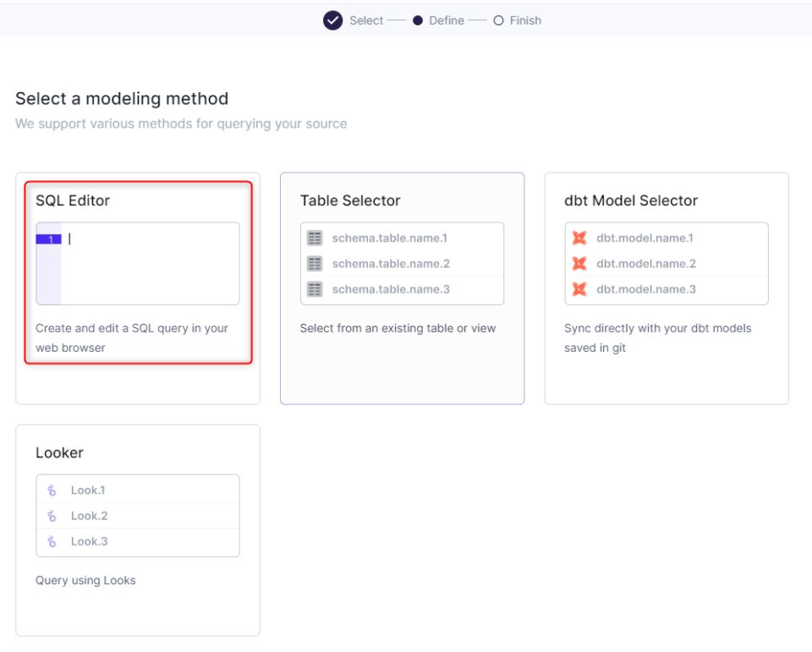Click the table icon beside schema.table.name.1
The image size is (812, 652).
[314, 238]
